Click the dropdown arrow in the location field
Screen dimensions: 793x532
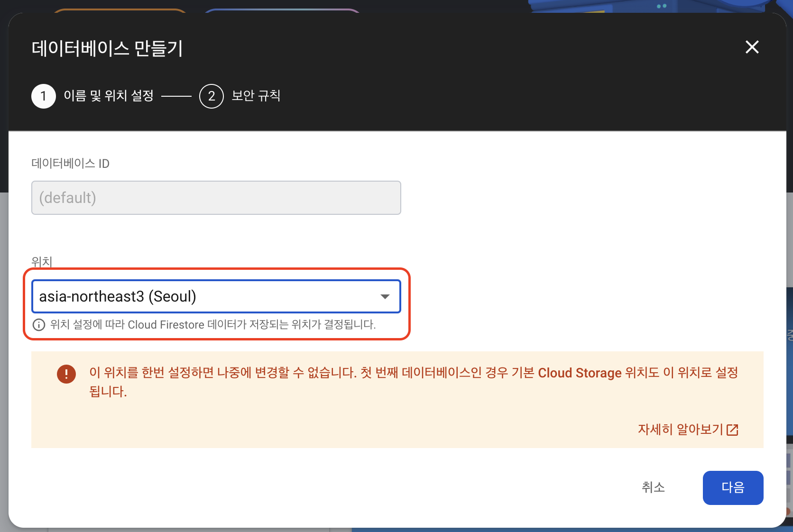(x=385, y=297)
